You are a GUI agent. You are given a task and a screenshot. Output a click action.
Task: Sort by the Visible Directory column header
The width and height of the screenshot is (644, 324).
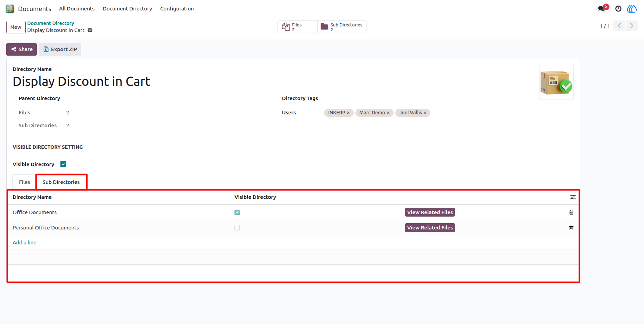coord(255,197)
